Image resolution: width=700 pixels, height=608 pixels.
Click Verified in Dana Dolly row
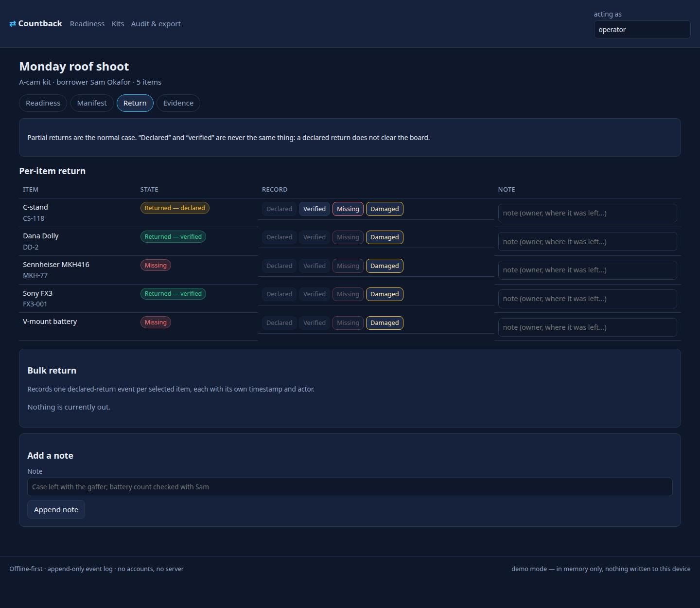pyautogui.click(x=315, y=237)
